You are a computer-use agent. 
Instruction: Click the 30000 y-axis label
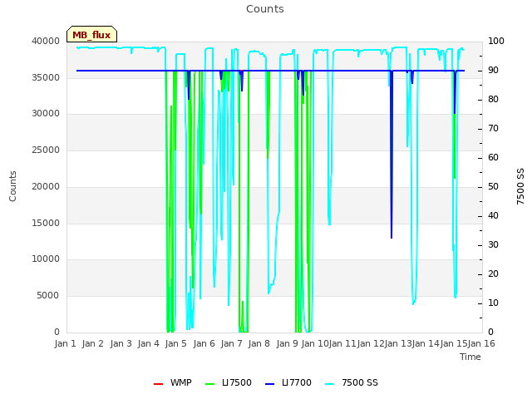(x=46, y=114)
